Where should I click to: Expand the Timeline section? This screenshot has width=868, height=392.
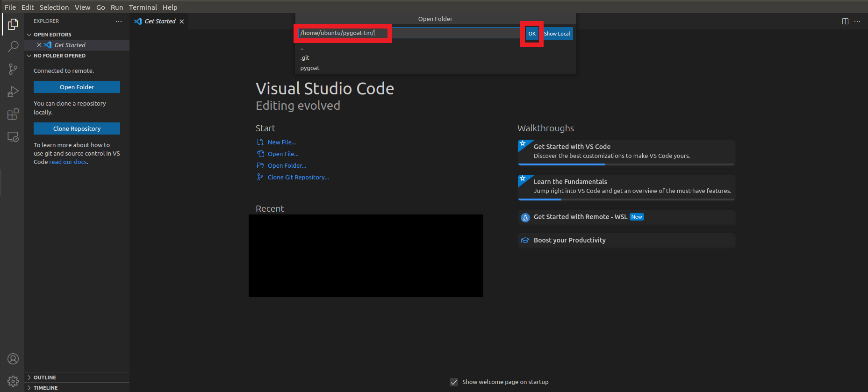coord(29,388)
